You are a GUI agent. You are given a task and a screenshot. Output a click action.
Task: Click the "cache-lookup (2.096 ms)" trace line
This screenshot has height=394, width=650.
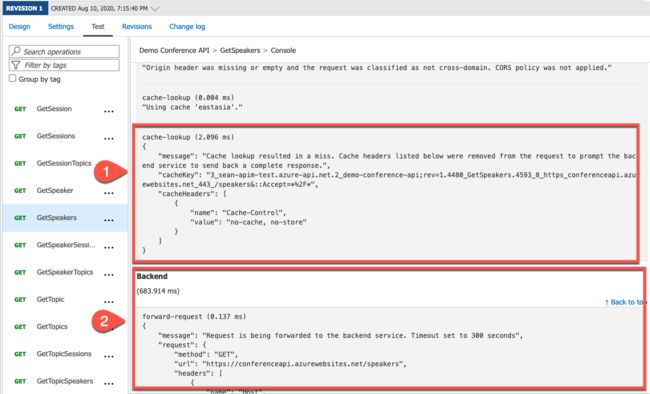tap(188, 137)
